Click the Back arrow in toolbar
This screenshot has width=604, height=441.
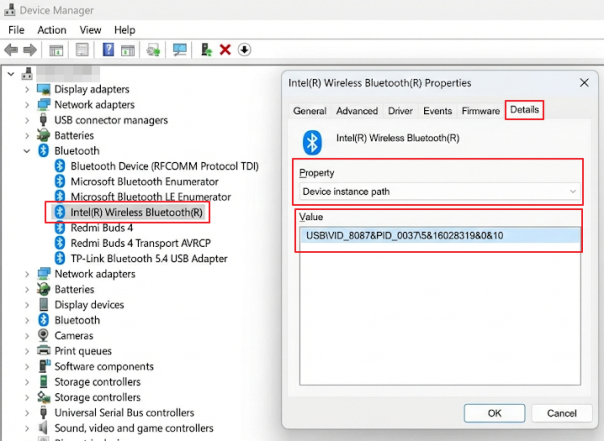12,49
